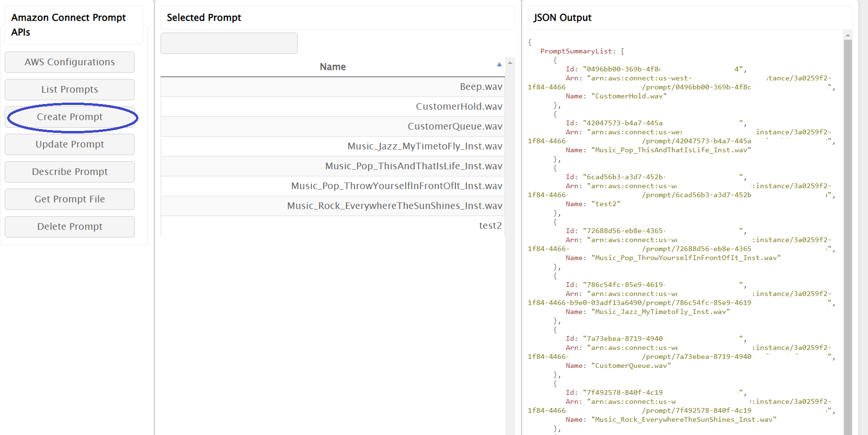Click the JSON Id starting "7a73ebea-8719-4940"
This screenshot has width=868, height=435.
pos(624,339)
